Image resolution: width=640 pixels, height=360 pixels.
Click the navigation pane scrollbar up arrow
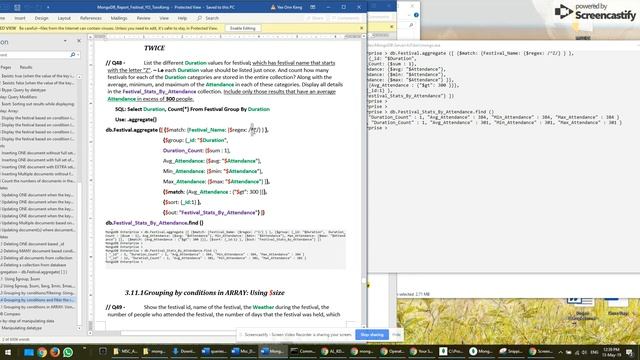point(79,76)
